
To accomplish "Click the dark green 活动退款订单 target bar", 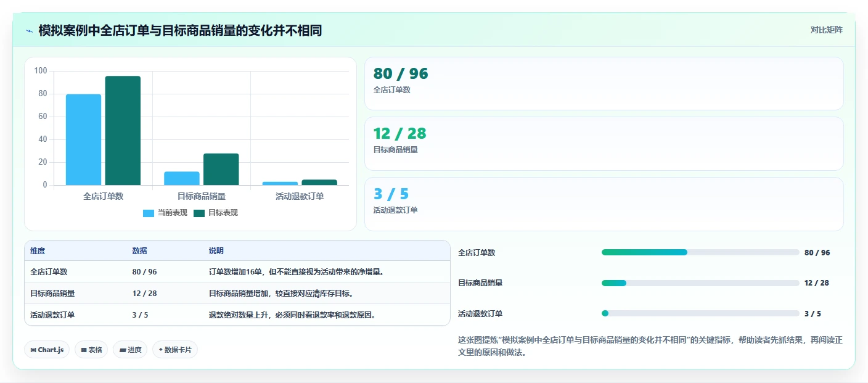I will point(319,182).
